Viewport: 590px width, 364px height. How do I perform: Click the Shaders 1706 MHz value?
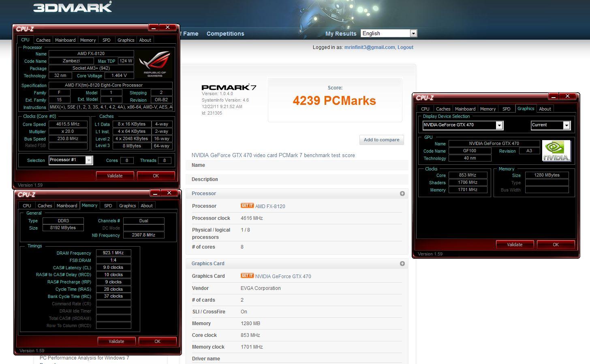468,183
